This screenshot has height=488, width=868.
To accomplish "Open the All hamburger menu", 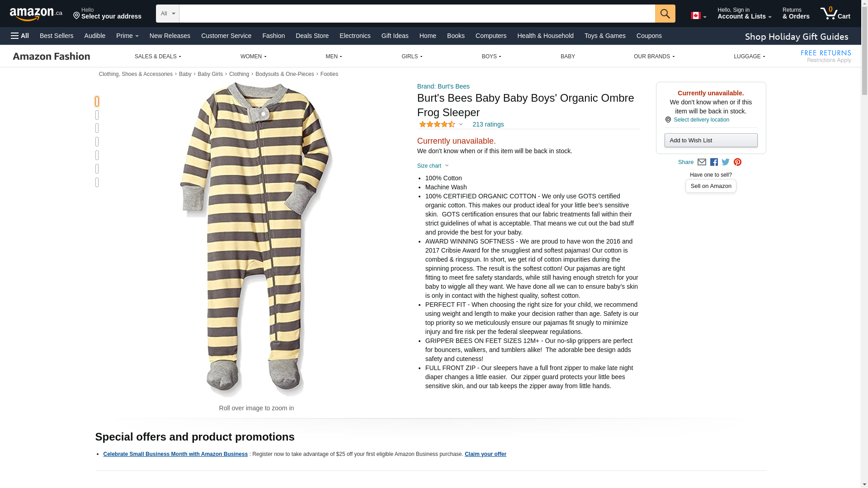I will point(20,36).
